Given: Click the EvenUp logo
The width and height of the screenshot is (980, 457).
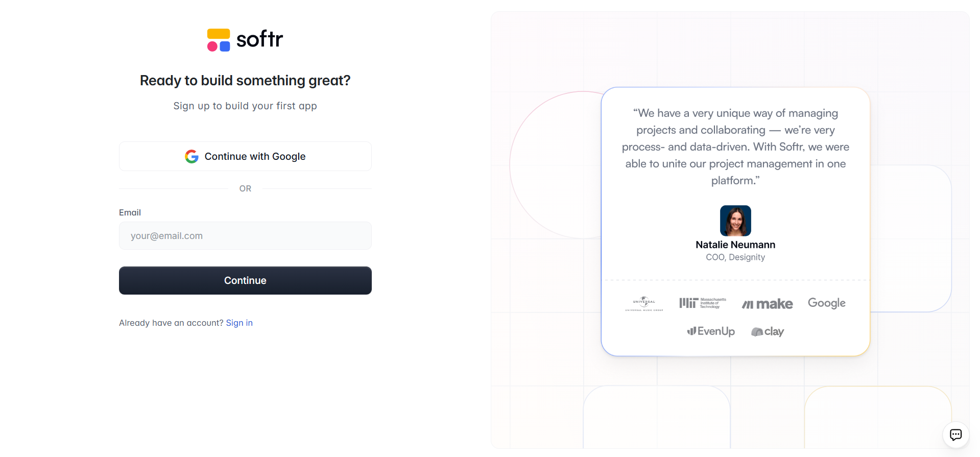Looking at the screenshot, I should [x=711, y=331].
